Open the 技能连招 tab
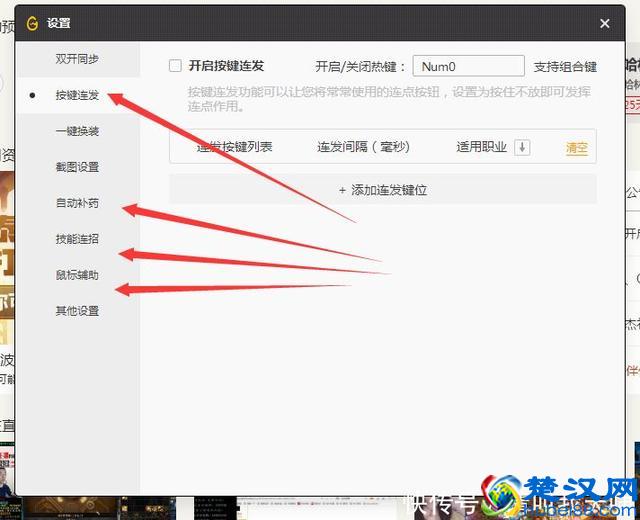 click(x=78, y=239)
